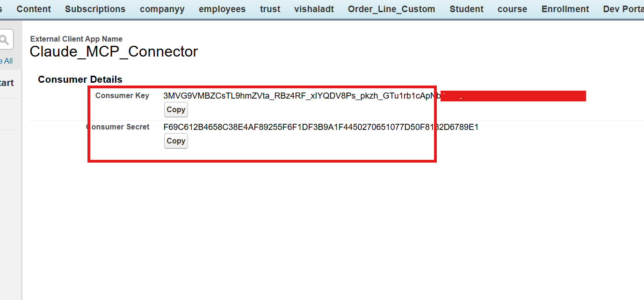Open the Dev Portal tab
This screenshot has height=300, width=644.
[x=623, y=9]
